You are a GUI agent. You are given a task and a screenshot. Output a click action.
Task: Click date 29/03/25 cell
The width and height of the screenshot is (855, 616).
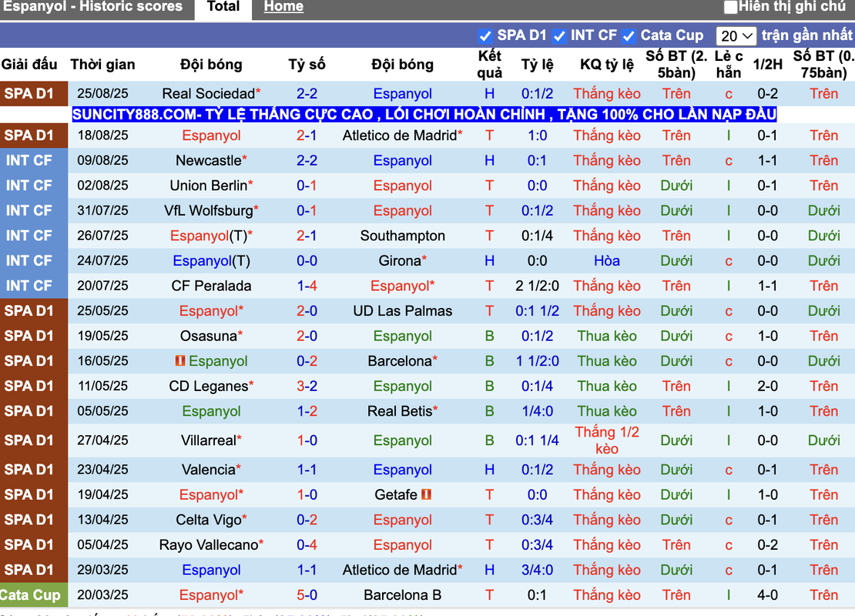tap(102, 570)
